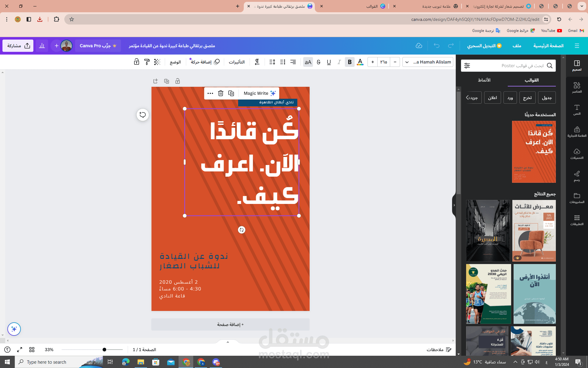588x368 pixels.
Task: Click the page lock icon above the canvas
Action: 178,81
